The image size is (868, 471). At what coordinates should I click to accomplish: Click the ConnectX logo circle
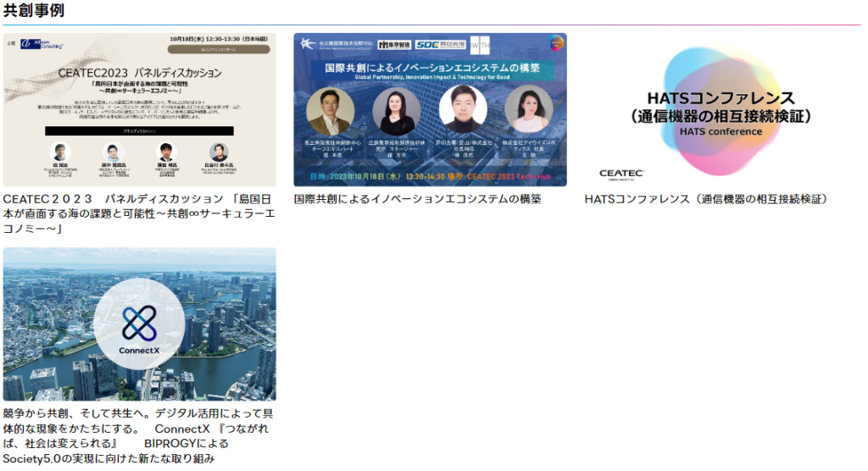coord(139,324)
